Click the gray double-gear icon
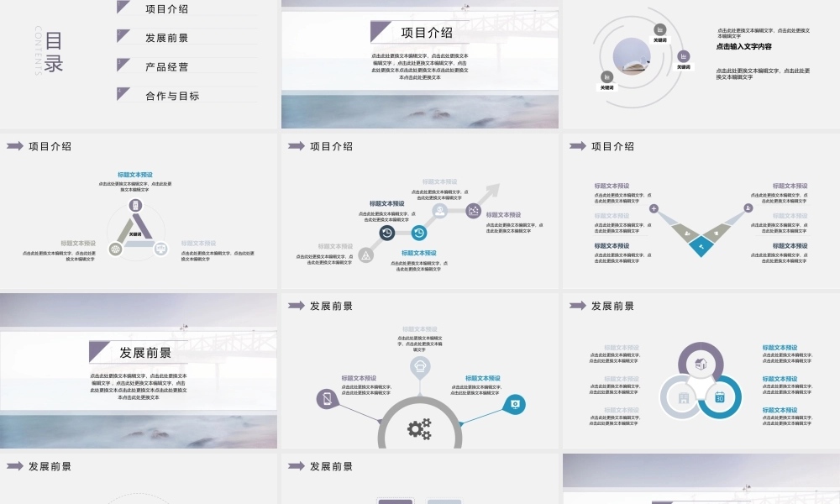Image resolution: width=840 pixels, height=504 pixels. click(419, 429)
